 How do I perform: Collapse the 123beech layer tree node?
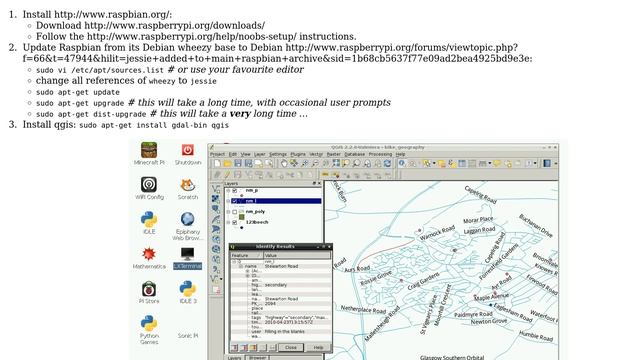pos(228,222)
